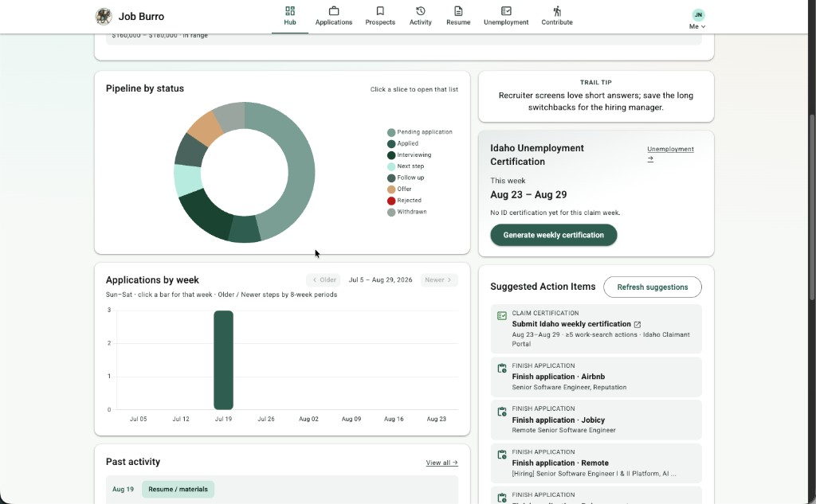Screen dimensions: 816x504
Task: Click Generate weekly certification button
Action: coord(553,235)
